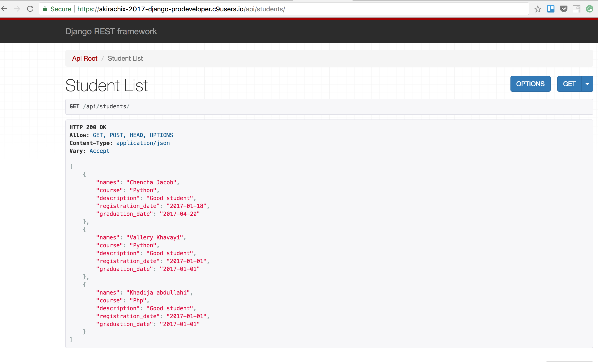Click the green Secure padlock icon
The width and height of the screenshot is (598, 364).
tap(45, 9)
